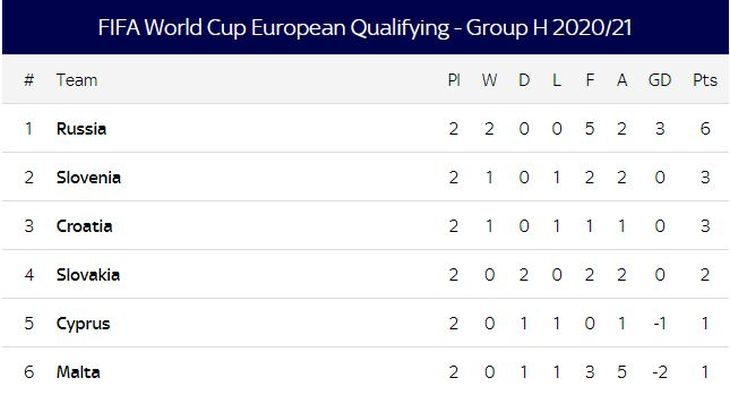This screenshot has height=404, width=730.
Task: Click the Group H 2020/21 table title
Action: pos(365,27)
